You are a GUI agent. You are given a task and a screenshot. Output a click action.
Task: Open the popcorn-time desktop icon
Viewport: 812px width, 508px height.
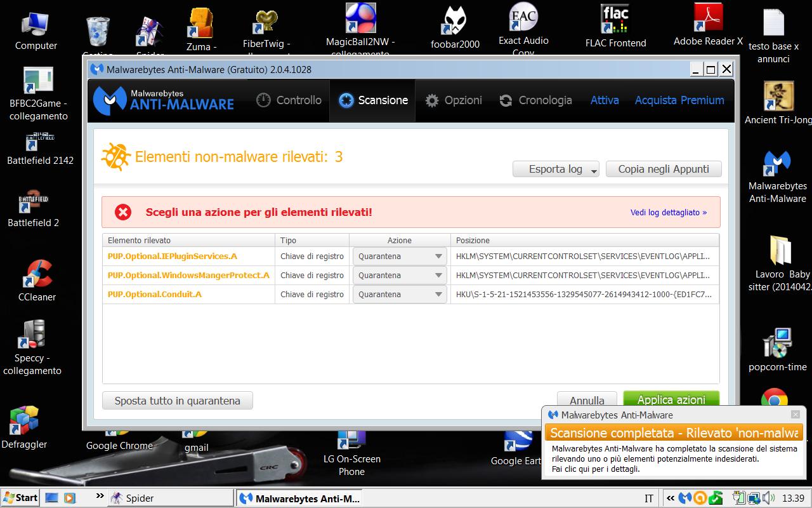click(x=777, y=350)
